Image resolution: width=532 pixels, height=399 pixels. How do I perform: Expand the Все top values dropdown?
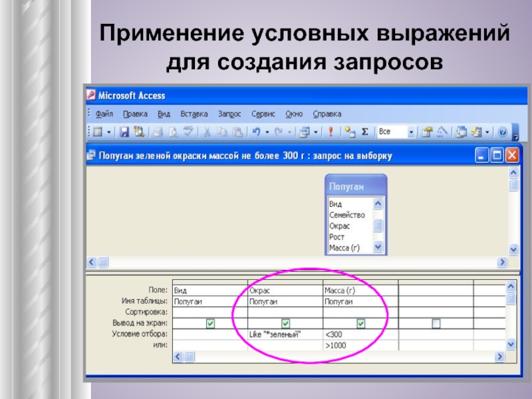click(411, 132)
